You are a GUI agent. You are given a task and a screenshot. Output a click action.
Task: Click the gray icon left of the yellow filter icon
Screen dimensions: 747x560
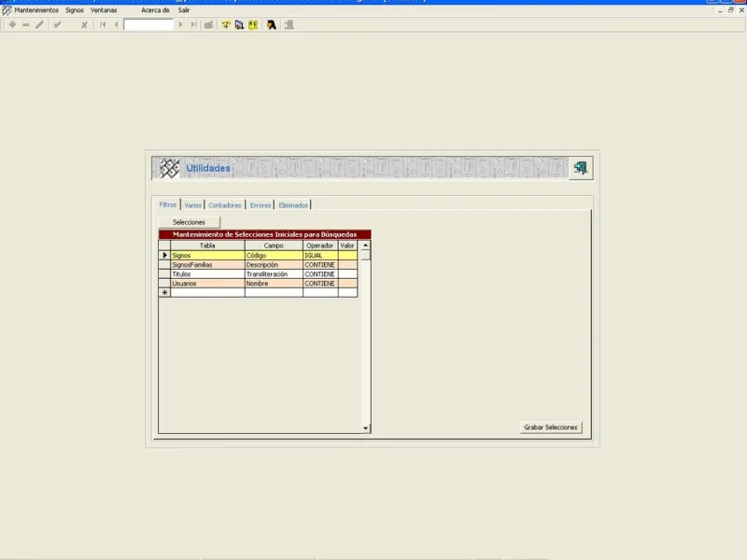[x=208, y=25]
